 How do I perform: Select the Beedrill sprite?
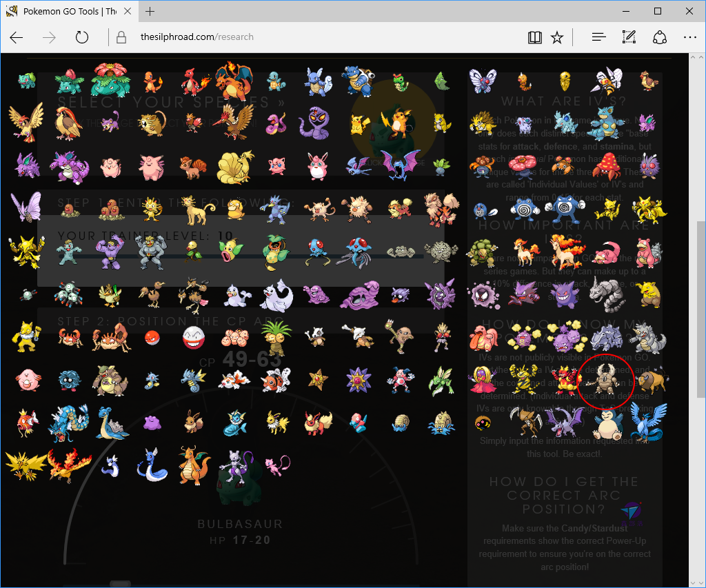(607, 81)
